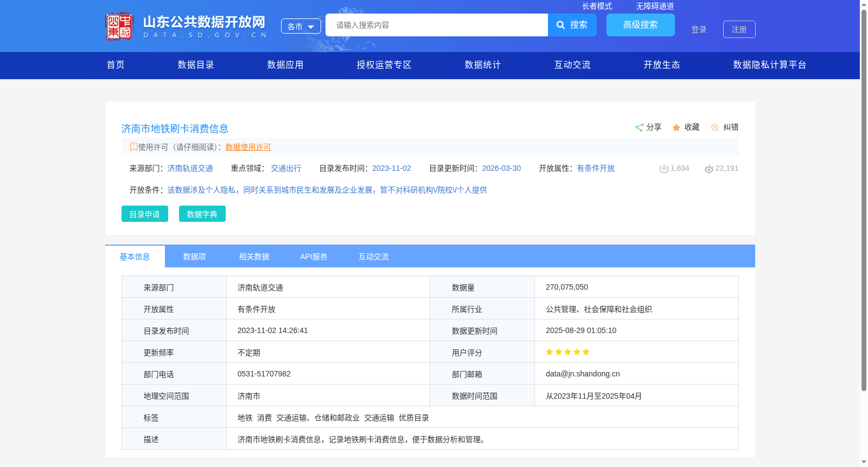Click the open condition description text
The height and width of the screenshot is (467, 868).
(327, 190)
